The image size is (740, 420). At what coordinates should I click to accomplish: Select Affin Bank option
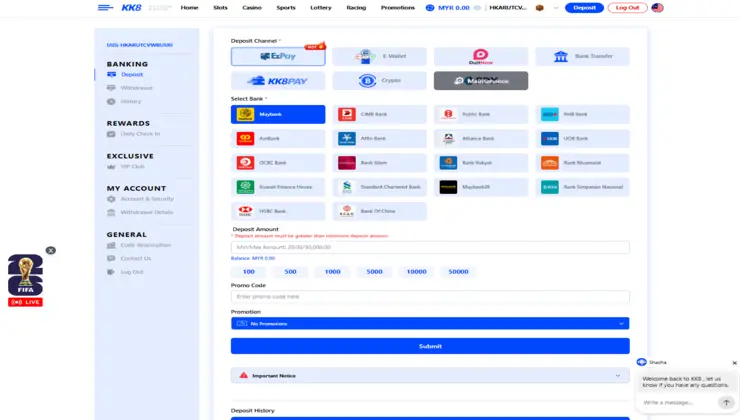(x=379, y=138)
